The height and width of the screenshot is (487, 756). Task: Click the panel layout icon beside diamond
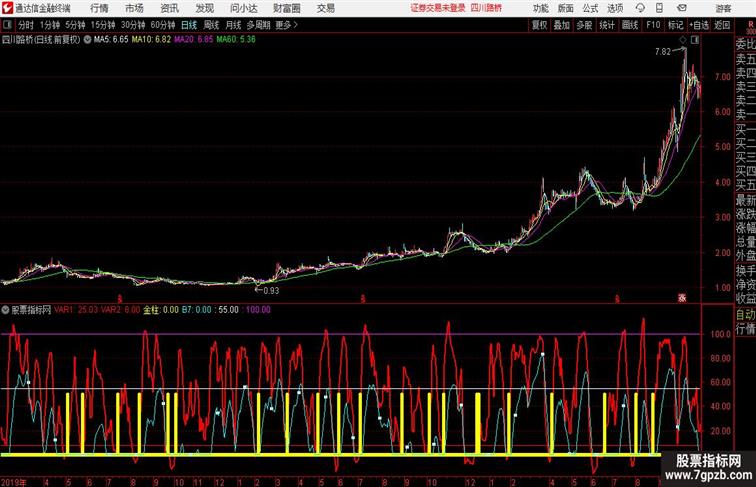point(695,40)
